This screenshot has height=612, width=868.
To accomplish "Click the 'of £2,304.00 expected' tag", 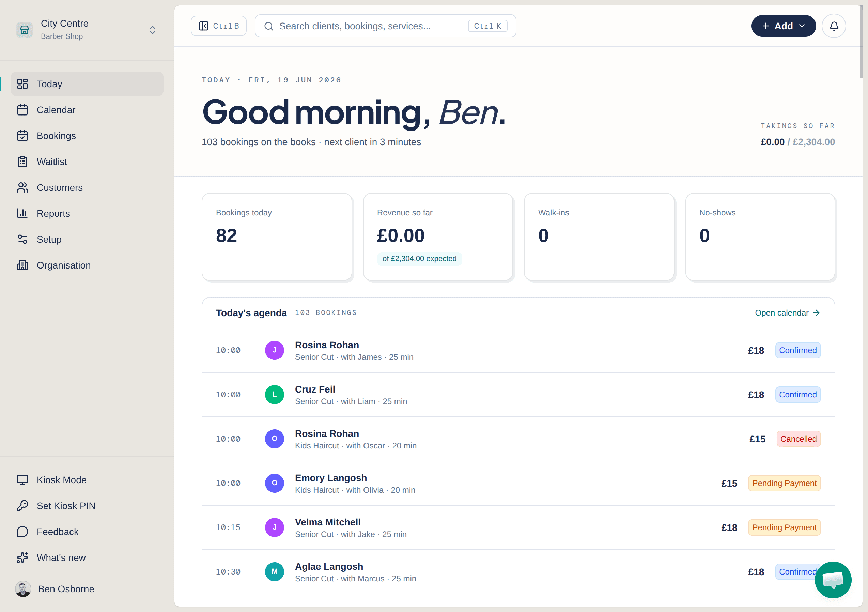I will click(419, 259).
